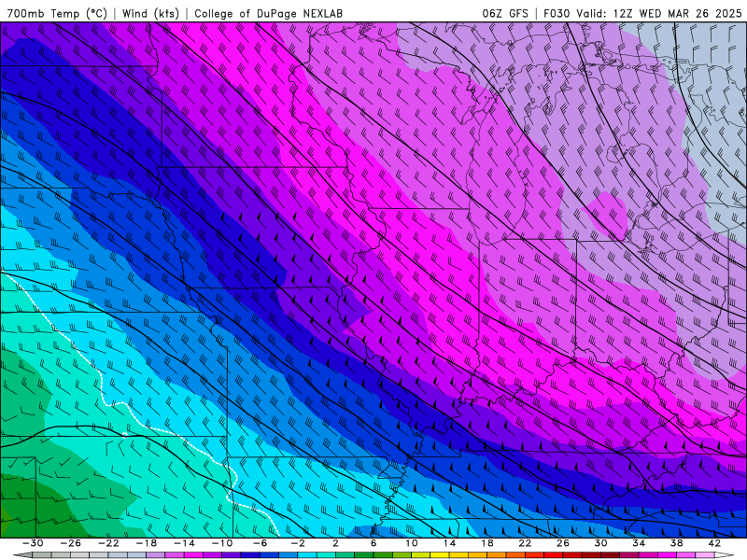Click the pure yellow swatch left of the 14 tick
This screenshot has height=560, width=747.
[x=440, y=555]
